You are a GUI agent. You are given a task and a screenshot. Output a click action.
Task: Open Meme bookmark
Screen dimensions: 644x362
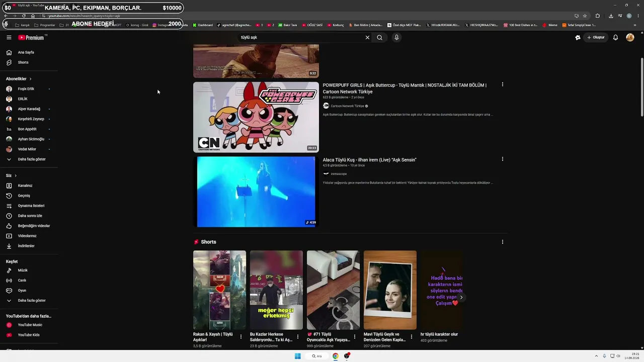pos(550,25)
